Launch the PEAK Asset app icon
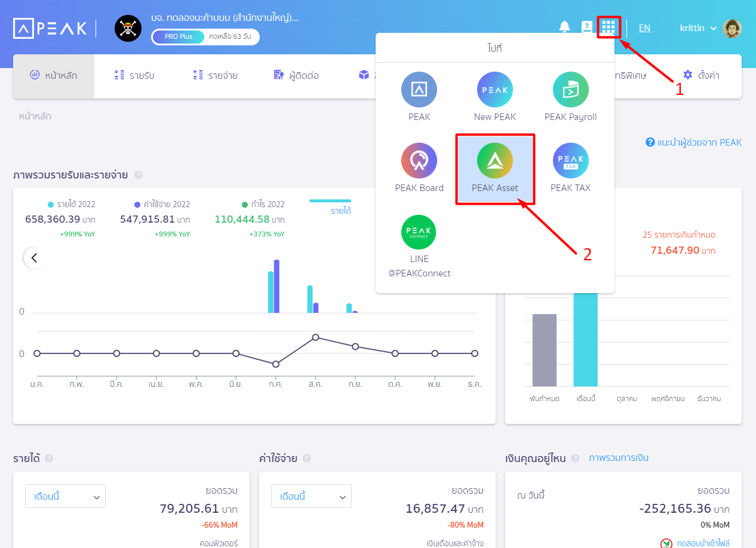The height and width of the screenshot is (548, 756). pyautogui.click(x=495, y=161)
